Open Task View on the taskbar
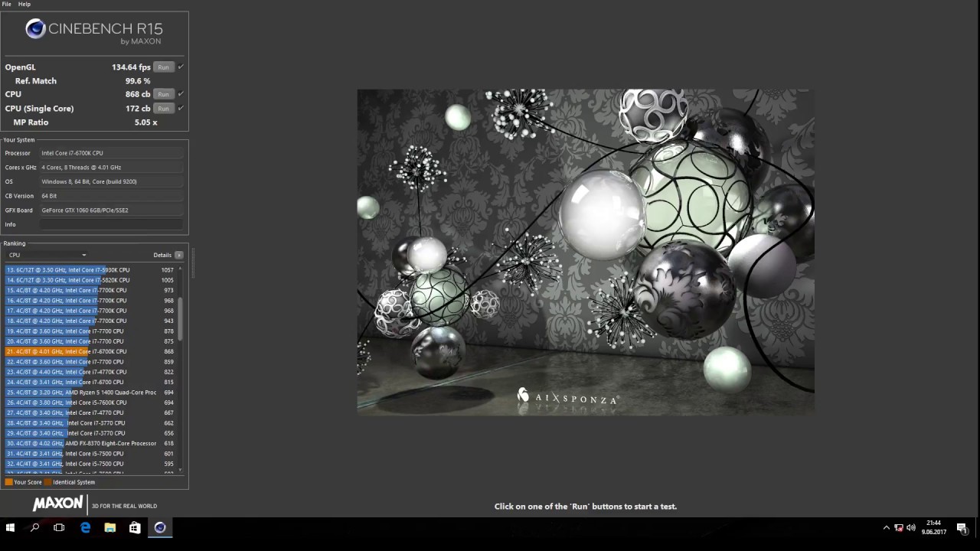Viewport: 980px width, 551px height. [59, 527]
